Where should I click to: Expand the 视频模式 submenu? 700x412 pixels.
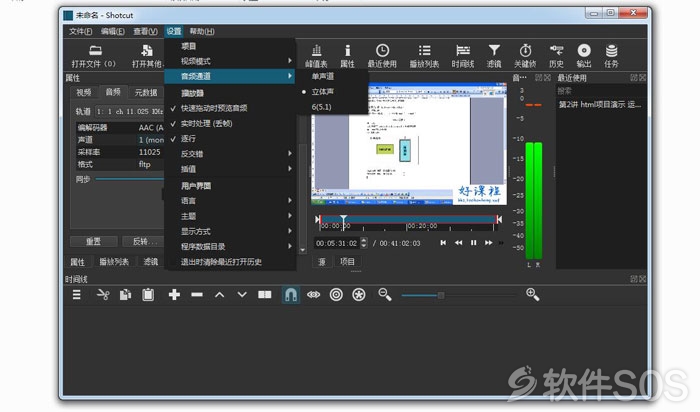tap(230, 61)
